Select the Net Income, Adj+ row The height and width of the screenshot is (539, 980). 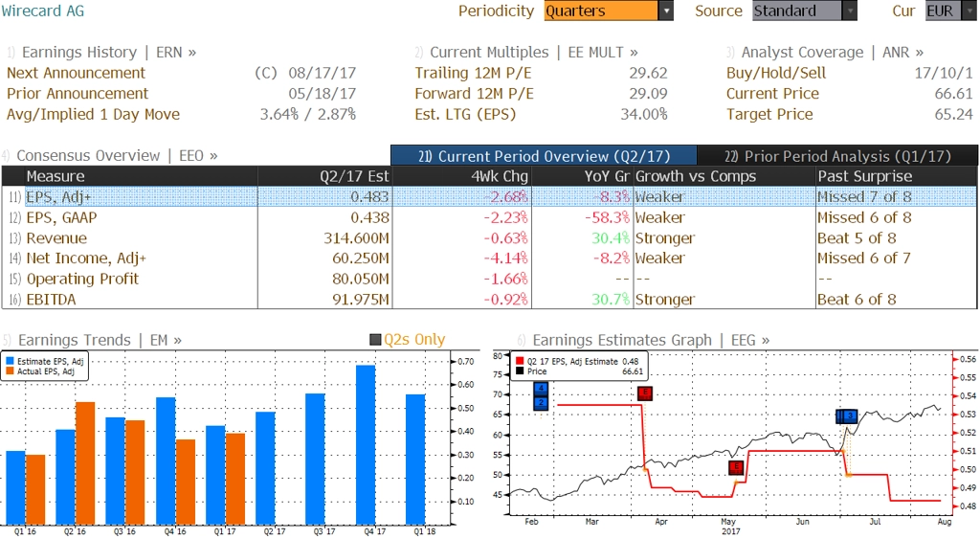(x=489, y=258)
